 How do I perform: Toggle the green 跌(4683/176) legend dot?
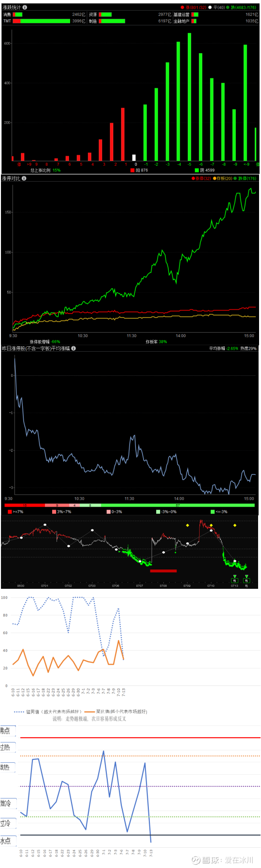[228, 8]
